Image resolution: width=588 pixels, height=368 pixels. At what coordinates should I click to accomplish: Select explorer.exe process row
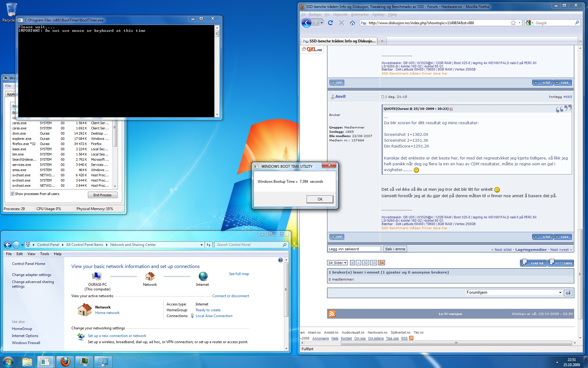coord(61,139)
